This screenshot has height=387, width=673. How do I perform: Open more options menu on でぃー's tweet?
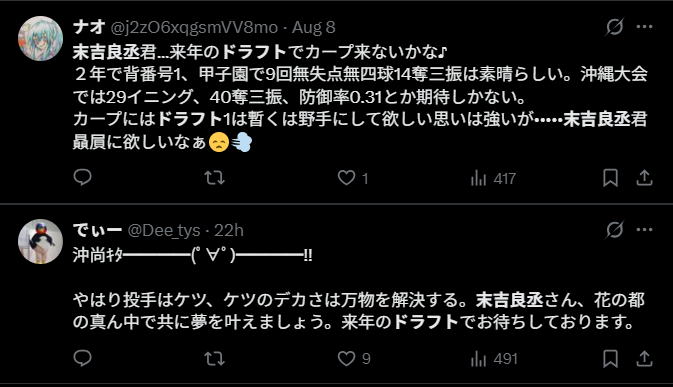click(x=645, y=230)
